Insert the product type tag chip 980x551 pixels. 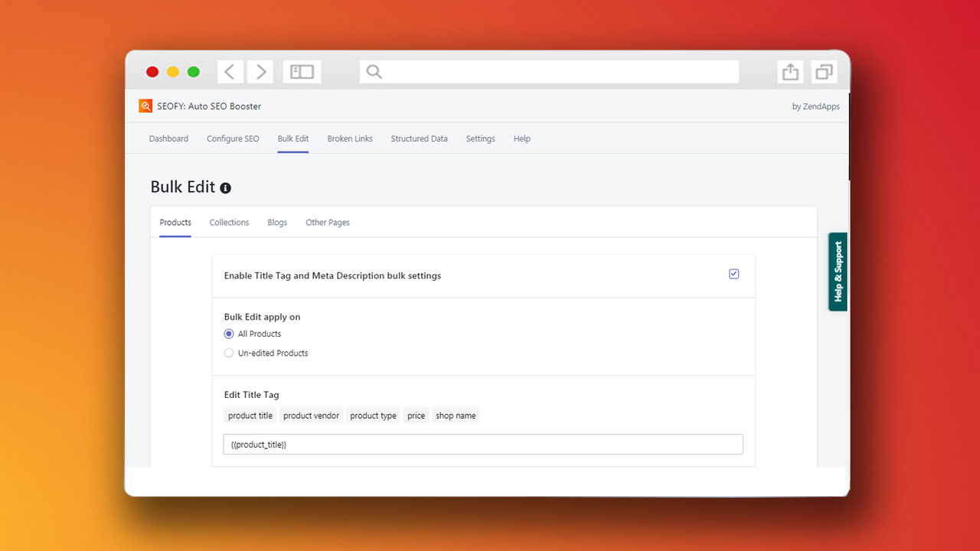click(373, 416)
